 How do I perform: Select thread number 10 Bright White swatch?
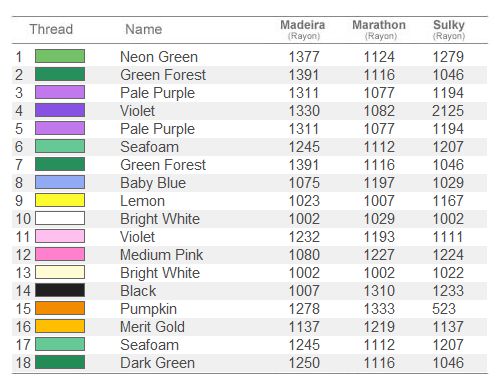(x=60, y=218)
